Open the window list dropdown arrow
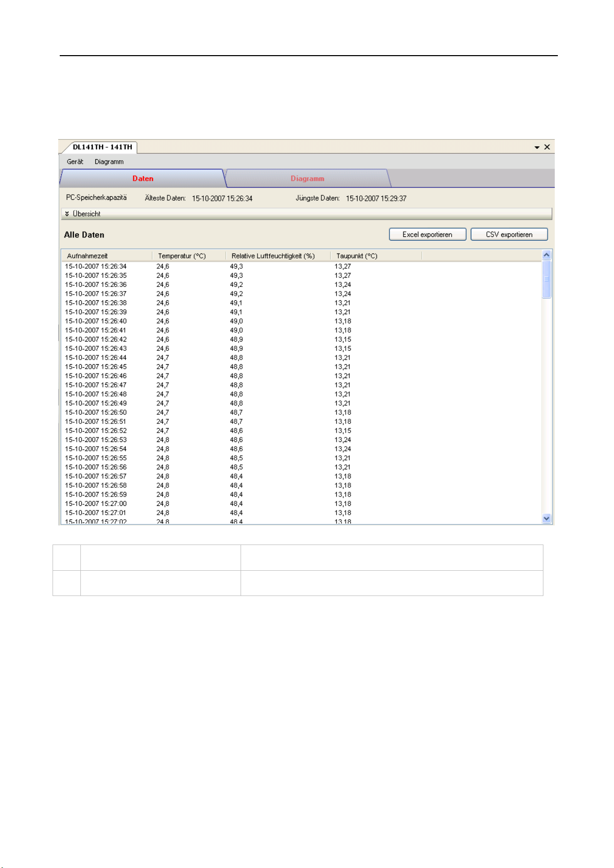614x868 pixels. [537, 147]
